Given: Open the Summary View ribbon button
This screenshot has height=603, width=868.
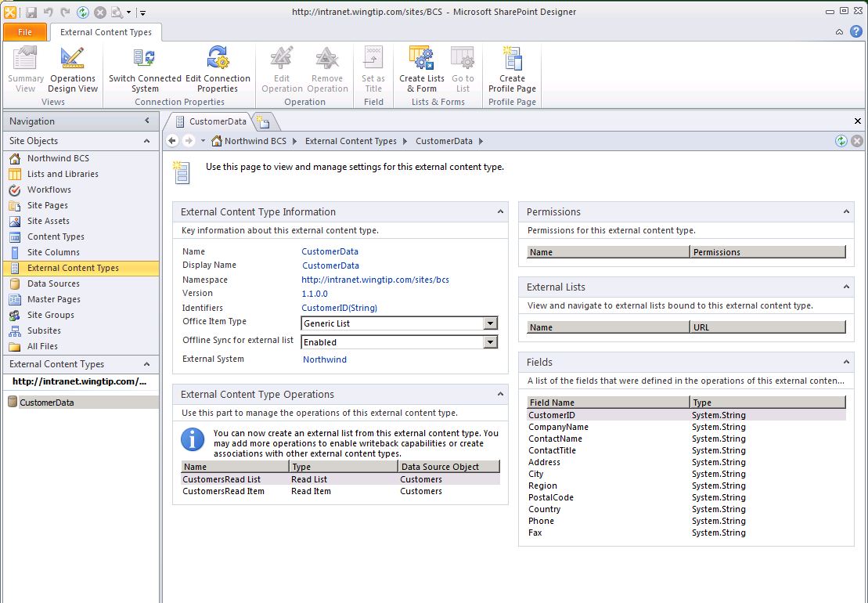Looking at the screenshot, I should pyautogui.click(x=26, y=70).
